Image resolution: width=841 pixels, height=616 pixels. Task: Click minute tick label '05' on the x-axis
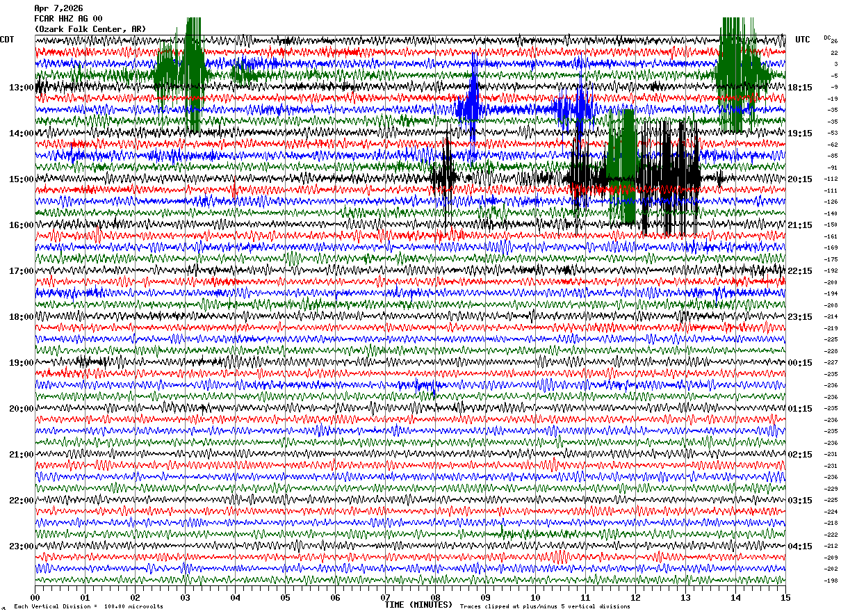[x=286, y=597]
